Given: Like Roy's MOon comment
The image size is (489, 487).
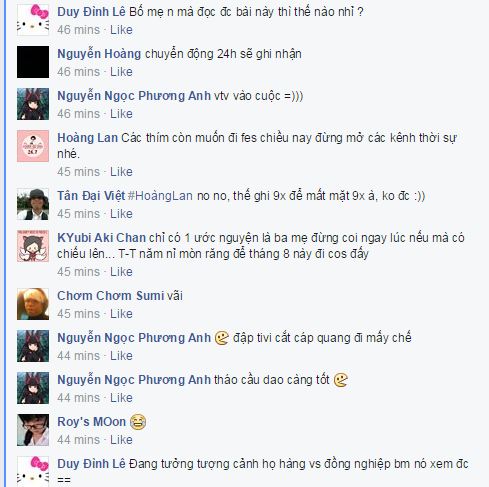Looking at the screenshot, I should pyautogui.click(x=121, y=440).
